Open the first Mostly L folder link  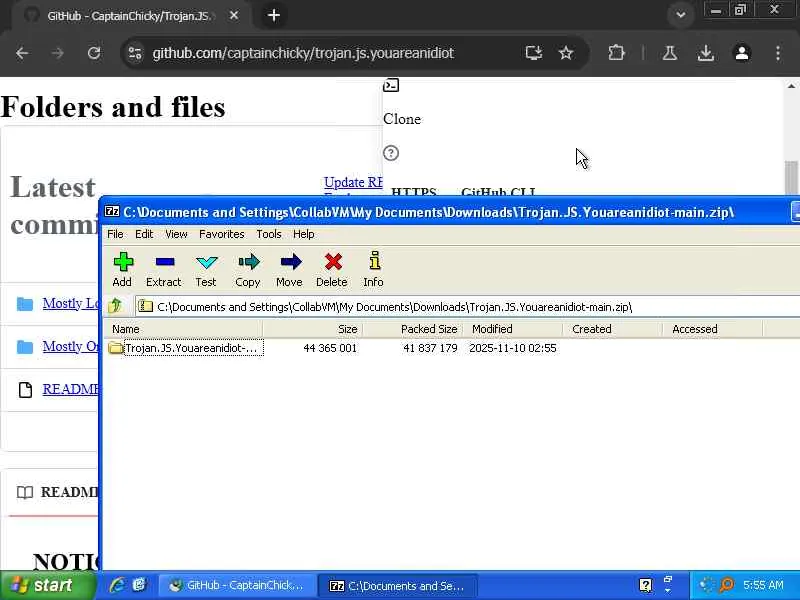(x=70, y=303)
